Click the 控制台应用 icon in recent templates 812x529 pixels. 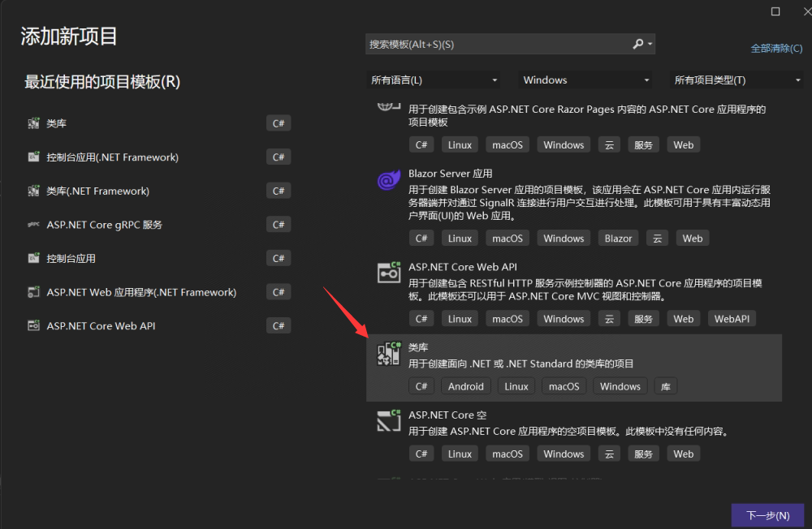point(33,258)
